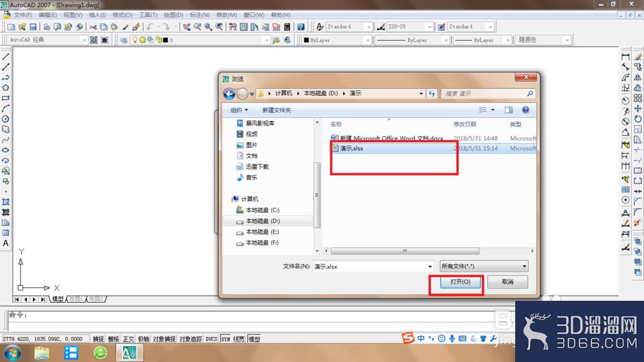Click 新建文件夹 in the dialog
The width and height of the screenshot is (644, 362).
[x=276, y=110]
